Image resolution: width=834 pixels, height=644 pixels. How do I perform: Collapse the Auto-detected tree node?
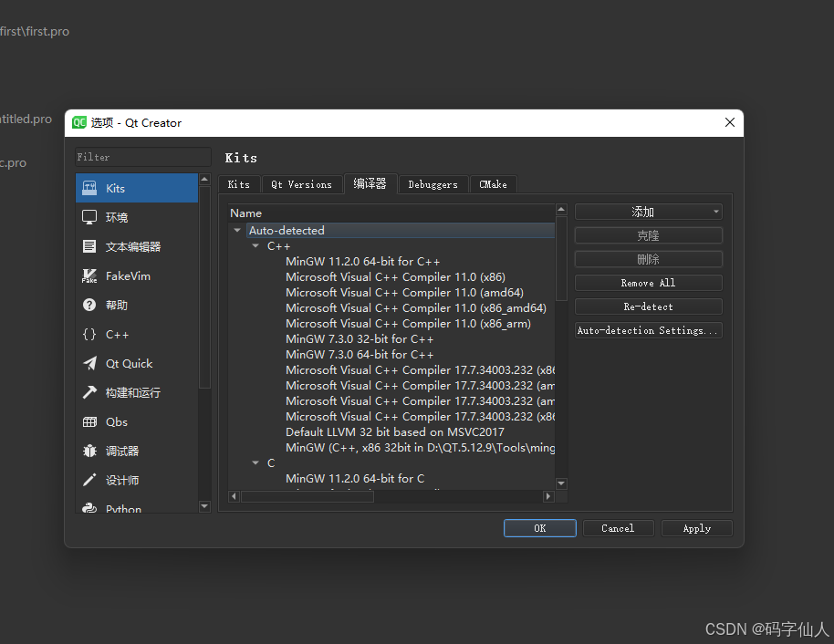[x=237, y=230]
